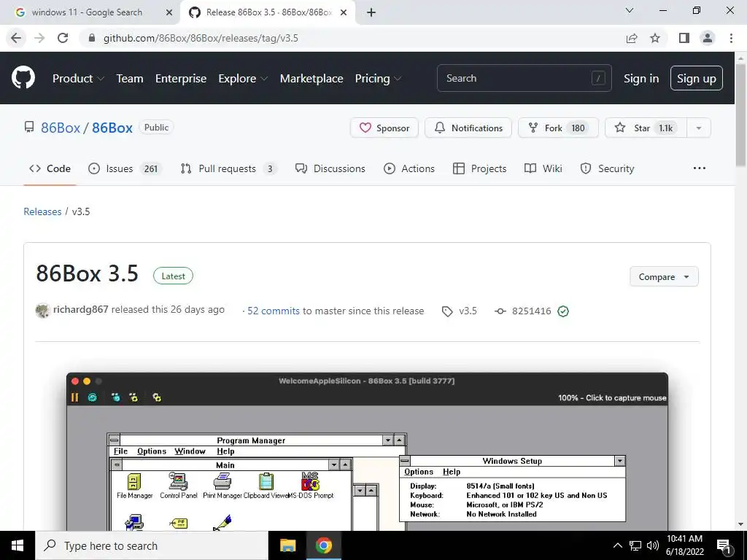This screenshot has height=560, width=747.
Task: Click the address bar URL
Action: tap(201, 38)
